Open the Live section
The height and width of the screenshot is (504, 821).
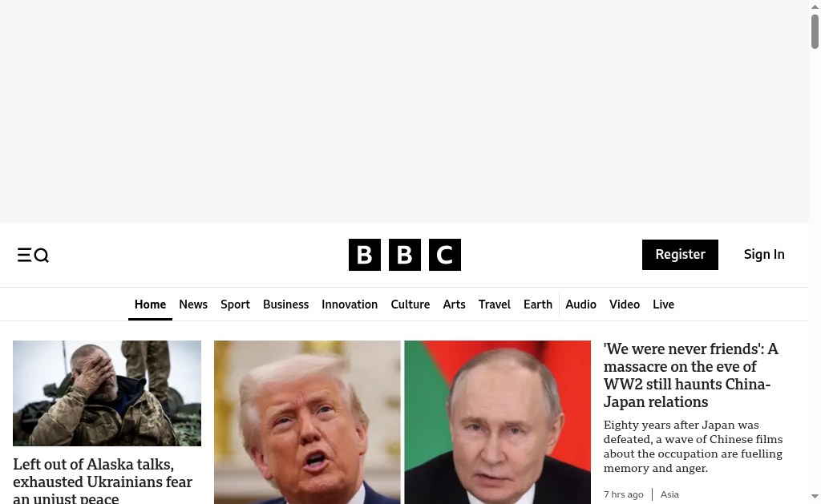point(663,304)
